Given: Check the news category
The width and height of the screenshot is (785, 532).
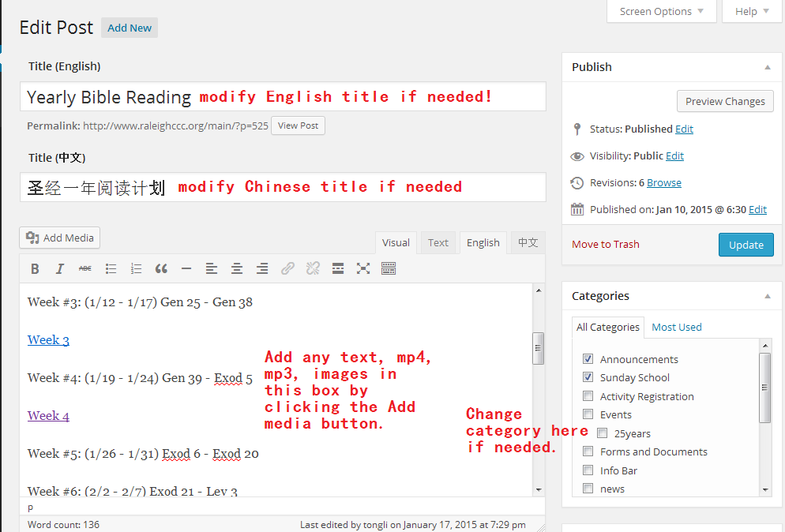Looking at the screenshot, I should pyautogui.click(x=588, y=489).
